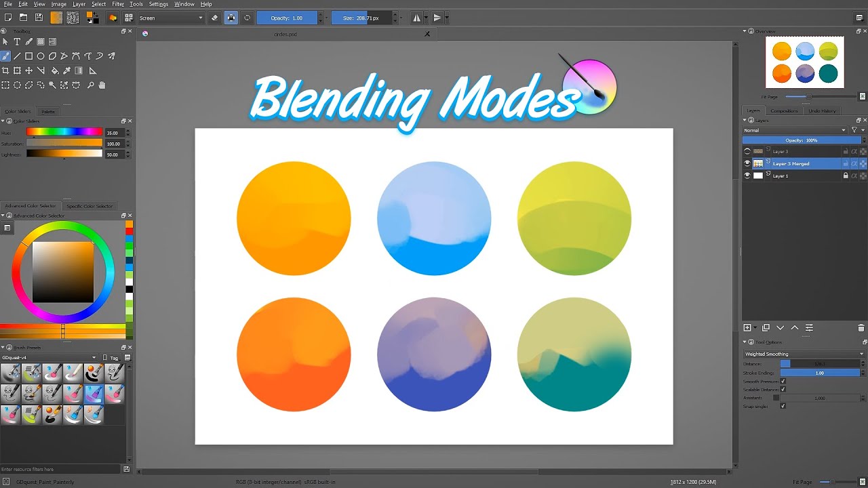Image resolution: width=868 pixels, height=488 pixels.
Task: Toggle Snap single checkbox
Action: (783, 406)
